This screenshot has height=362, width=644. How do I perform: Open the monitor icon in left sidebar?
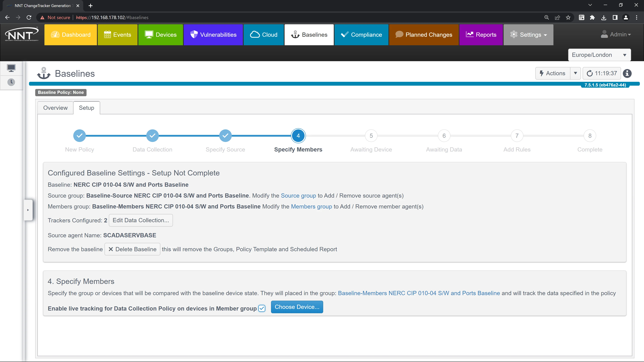11,68
